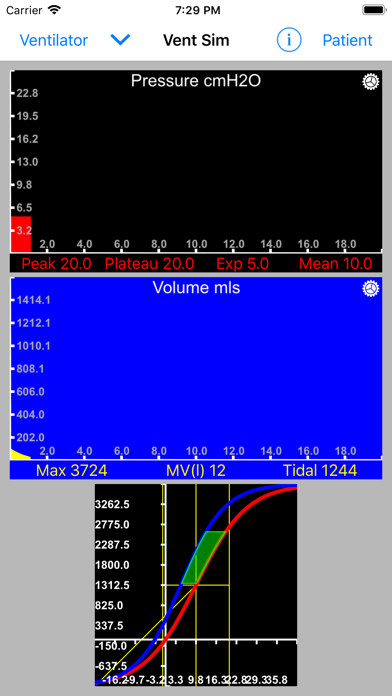The image size is (392, 696).
Task: Open Pressure graph gear settings
Action: click(371, 81)
